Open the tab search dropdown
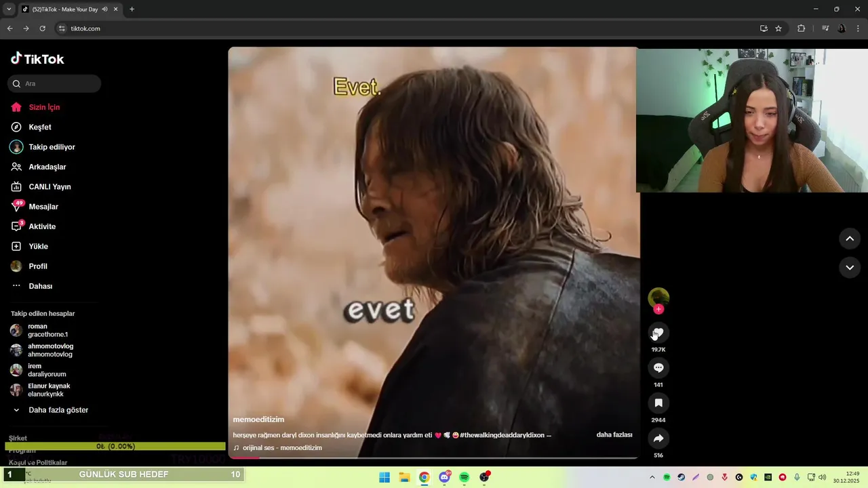 [9, 9]
